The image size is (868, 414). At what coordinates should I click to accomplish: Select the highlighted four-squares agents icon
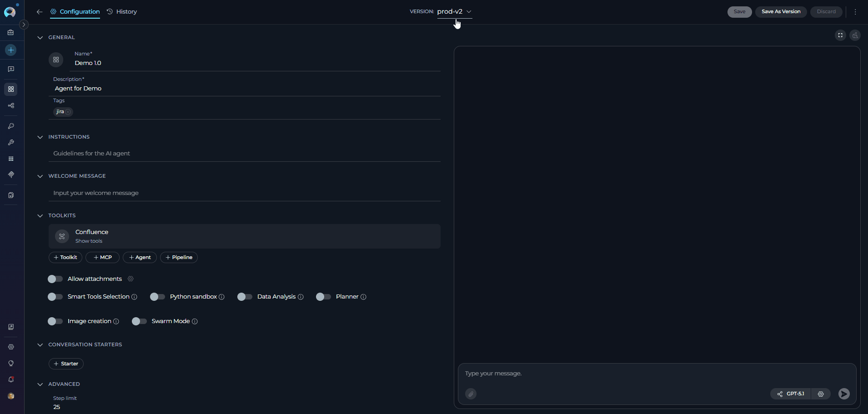pos(11,89)
